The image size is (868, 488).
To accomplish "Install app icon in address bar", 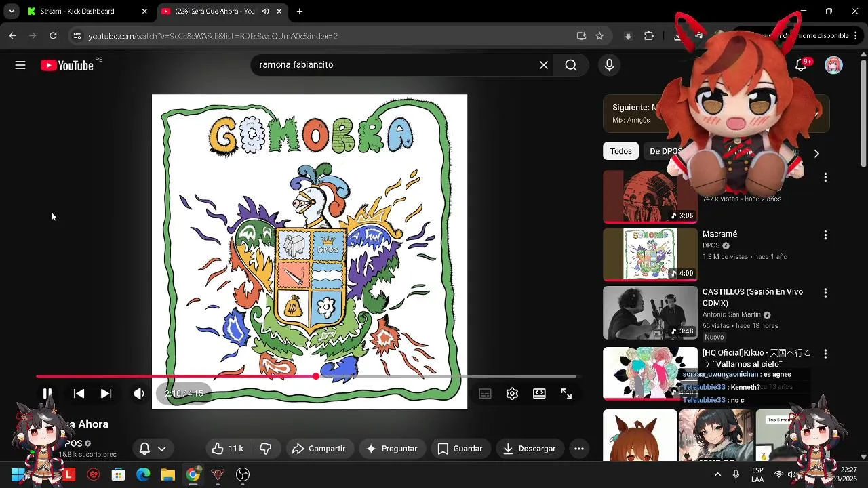I will (x=581, y=36).
